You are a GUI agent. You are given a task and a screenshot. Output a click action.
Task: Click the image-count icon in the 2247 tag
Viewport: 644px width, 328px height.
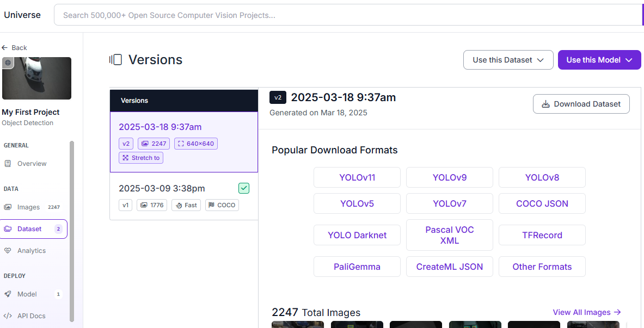pos(145,144)
